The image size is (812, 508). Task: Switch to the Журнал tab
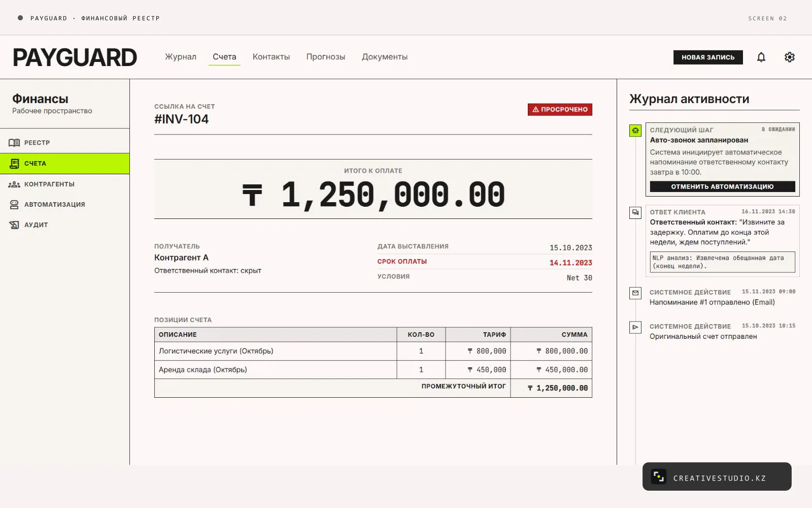[181, 57]
